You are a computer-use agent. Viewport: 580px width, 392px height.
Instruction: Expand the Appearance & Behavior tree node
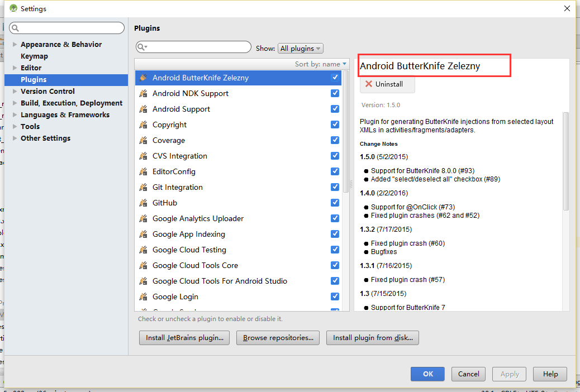click(15, 45)
